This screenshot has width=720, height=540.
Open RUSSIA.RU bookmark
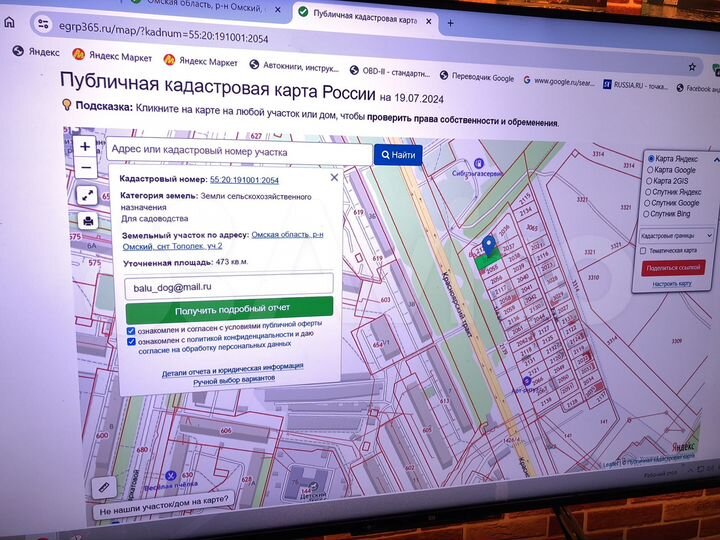click(635, 85)
